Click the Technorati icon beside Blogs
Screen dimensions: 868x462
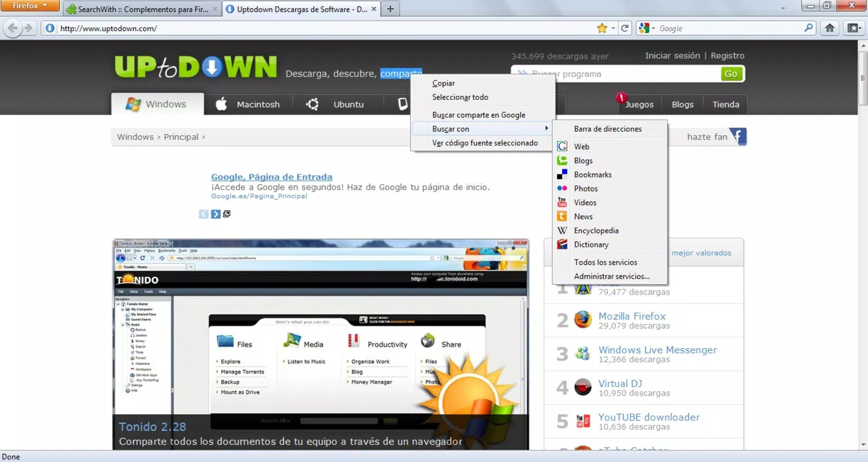pos(562,161)
